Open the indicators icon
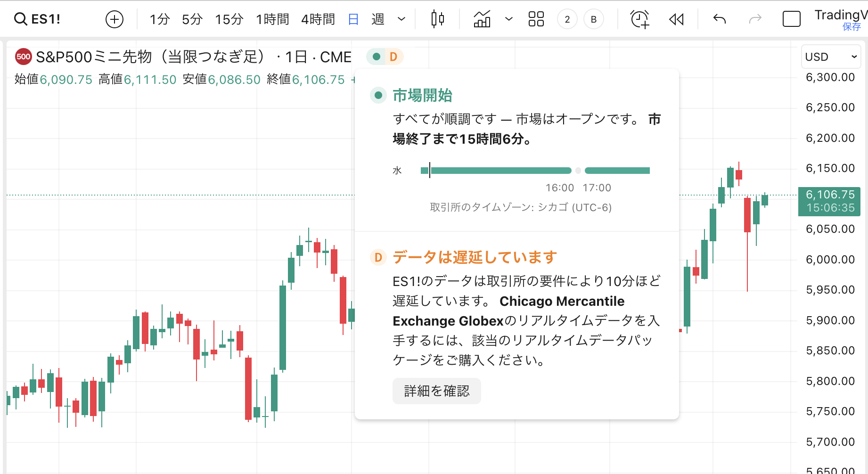868x474 pixels. coord(482,19)
